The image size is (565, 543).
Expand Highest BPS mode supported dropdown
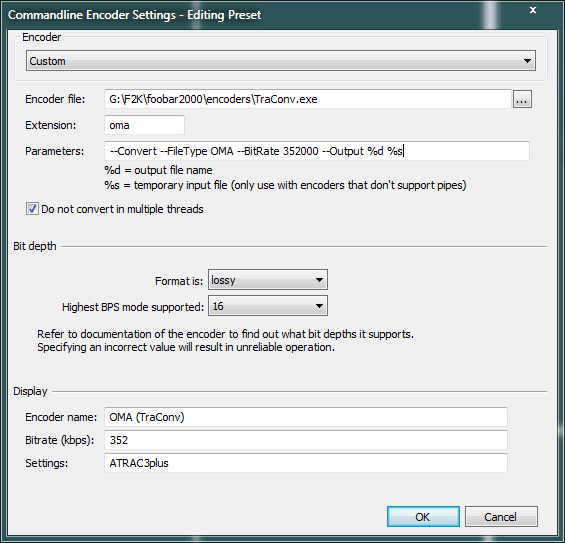[268, 306]
